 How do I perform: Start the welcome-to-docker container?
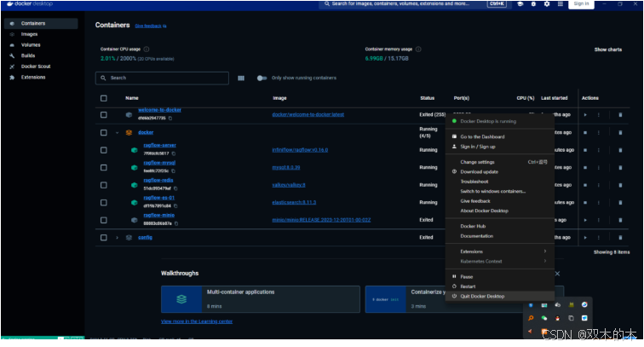(585, 115)
